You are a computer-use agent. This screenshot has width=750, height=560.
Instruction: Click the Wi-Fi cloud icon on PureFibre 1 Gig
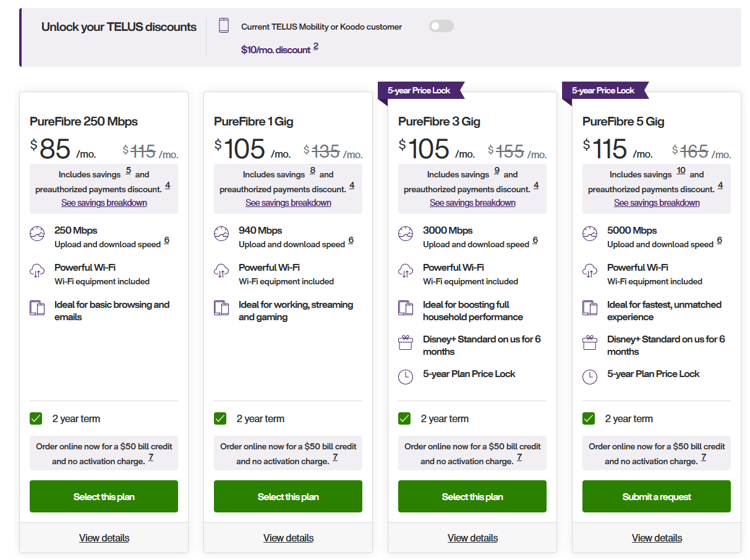pyautogui.click(x=221, y=271)
